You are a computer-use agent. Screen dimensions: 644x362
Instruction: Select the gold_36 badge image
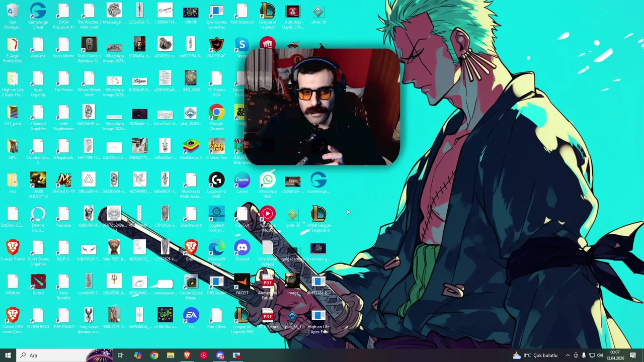(x=293, y=216)
